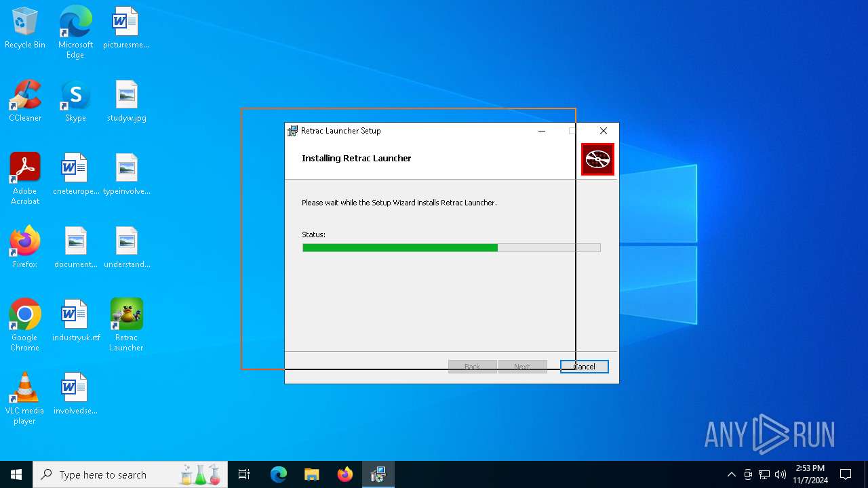Select the cneteurope Word document
The width and height of the screenshot is (868, 488).
coord(75,174)
